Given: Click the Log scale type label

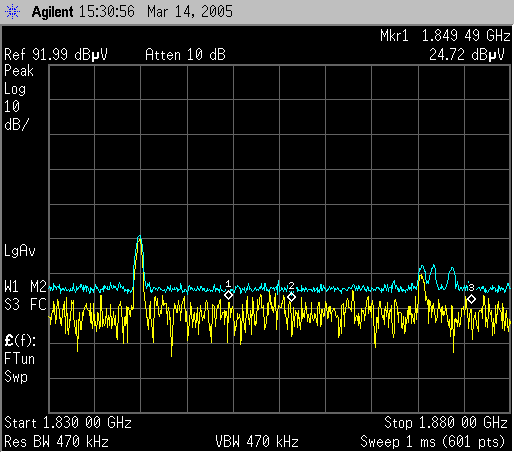Looking at the screenshot, I should 15,89.
